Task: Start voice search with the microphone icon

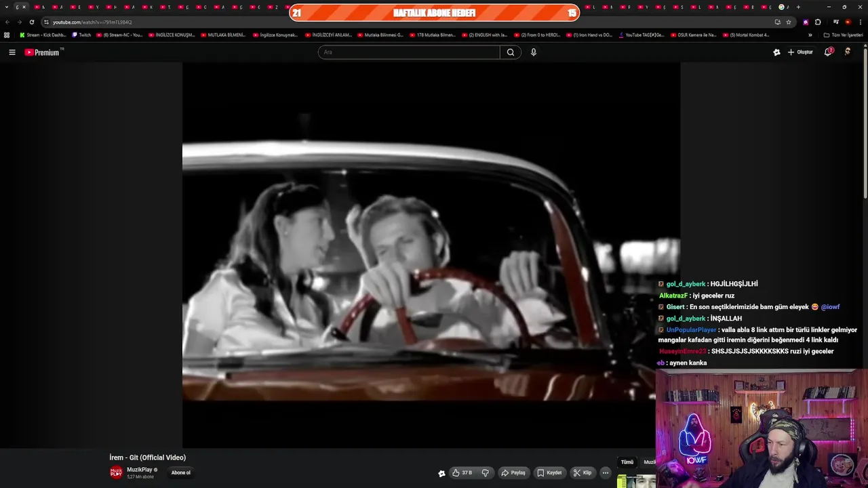Action: pos(534,52)
